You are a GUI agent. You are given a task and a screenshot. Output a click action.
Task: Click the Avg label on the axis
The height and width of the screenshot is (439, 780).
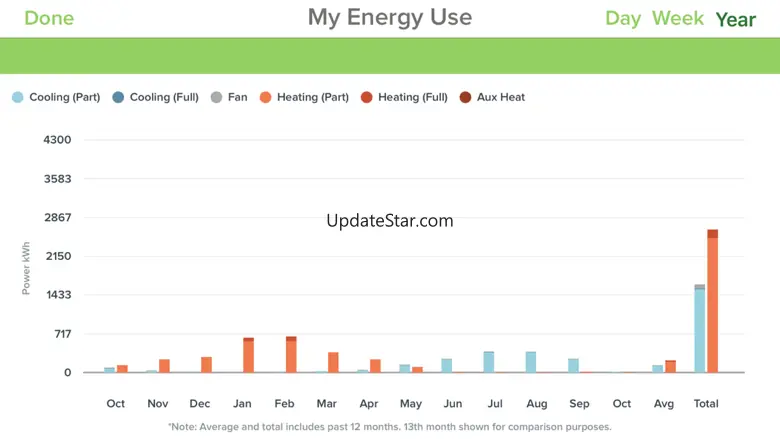pyautogui.click(x=663, y=403)
